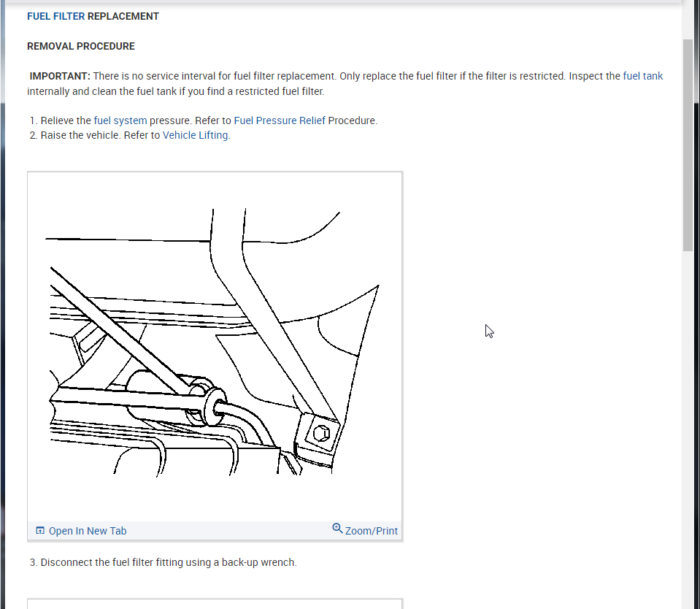Viewport: 700px width, 609px height.
Task: Click the vertical scrollbar thumb
Action: pyautogui.click(x=688, y=145)
